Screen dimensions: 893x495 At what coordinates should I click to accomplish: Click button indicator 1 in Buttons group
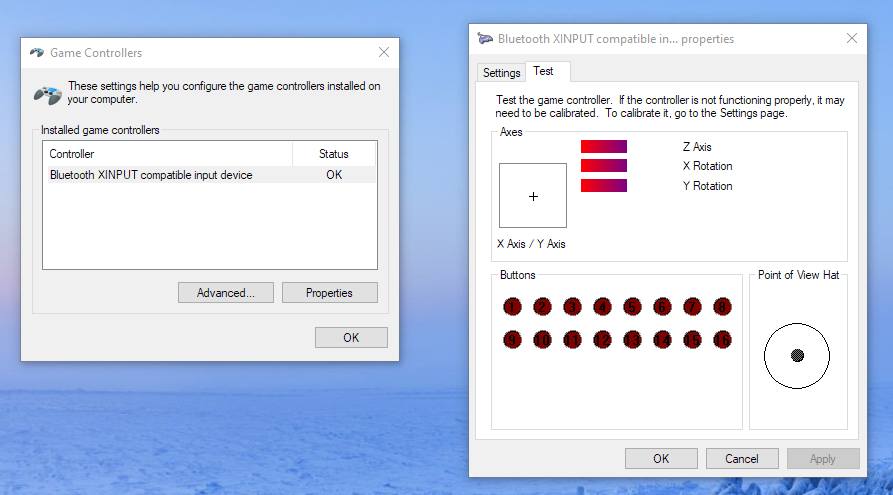click(x=513, y=307)
